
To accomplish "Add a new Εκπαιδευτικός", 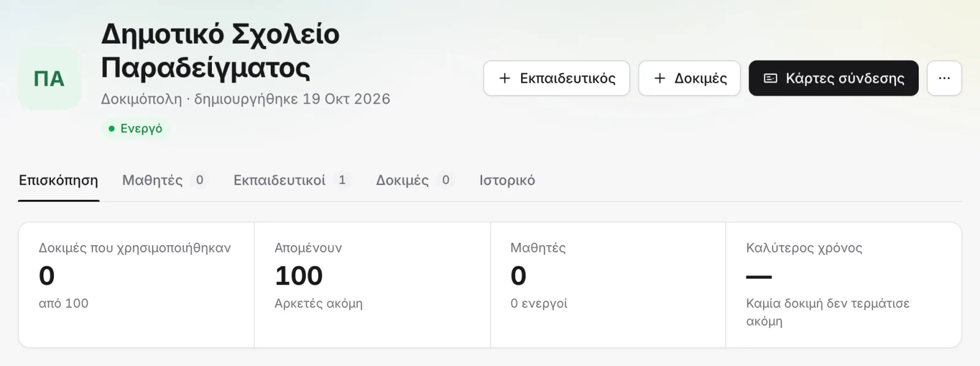I will 557,78.
